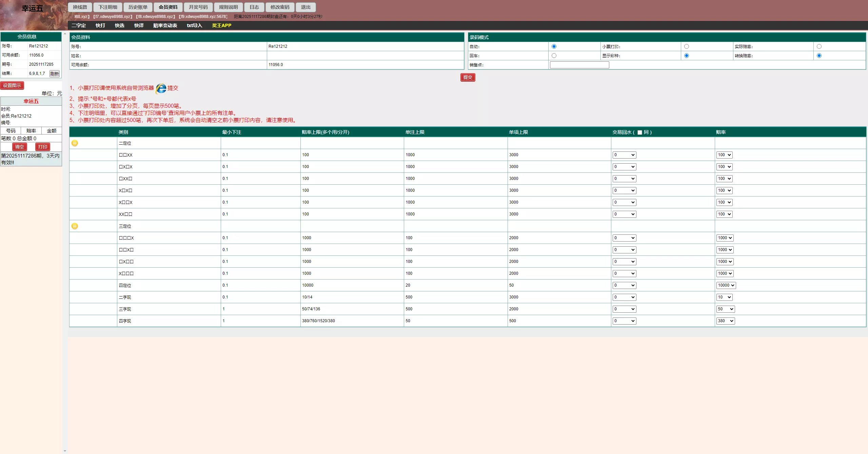Click the 销售点 input field
The height and width of the screenshot is (454, 868).
coord(579,65)
